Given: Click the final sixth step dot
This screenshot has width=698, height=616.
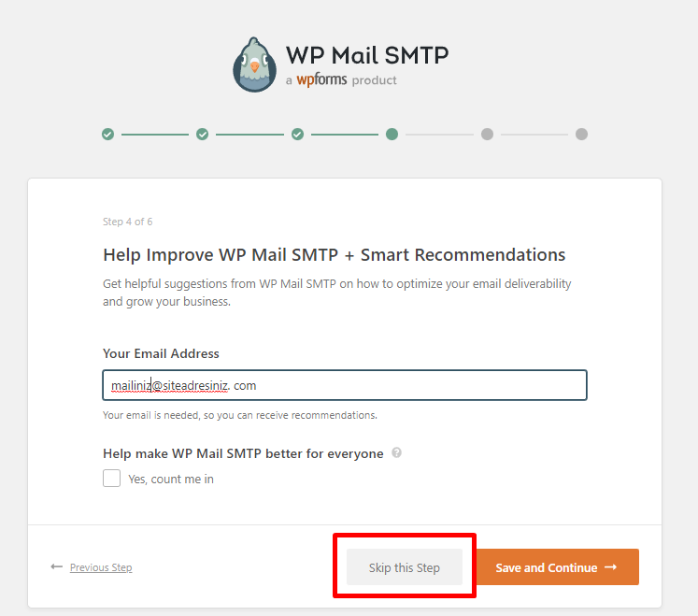Looking at the screenshot, I should pyautogui.click(x=581, y=135).
